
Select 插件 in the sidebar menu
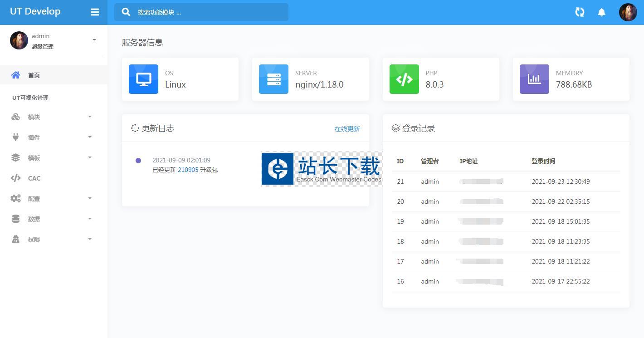pos(34,137)
